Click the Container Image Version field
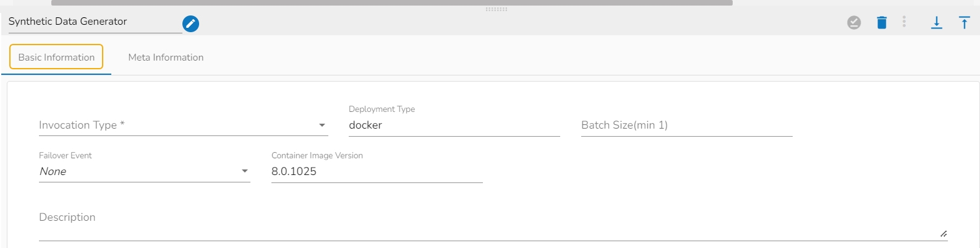 coord(377,171)
